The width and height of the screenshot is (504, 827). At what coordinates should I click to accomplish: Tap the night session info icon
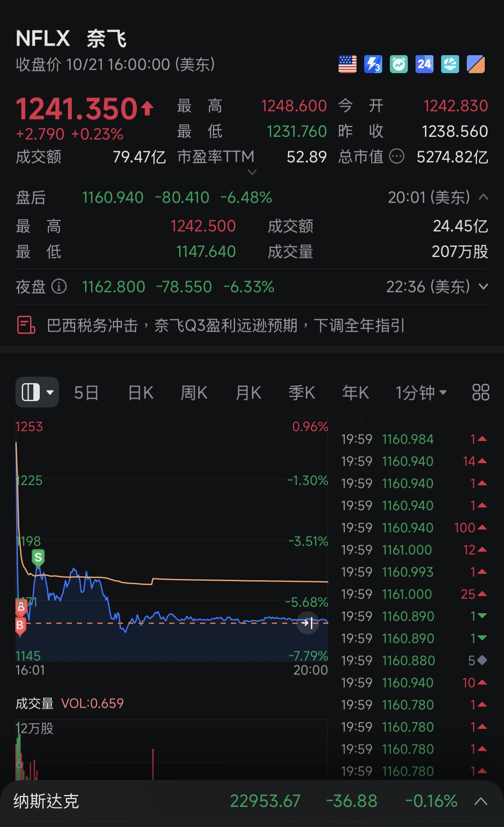click(x=59, y=286)
